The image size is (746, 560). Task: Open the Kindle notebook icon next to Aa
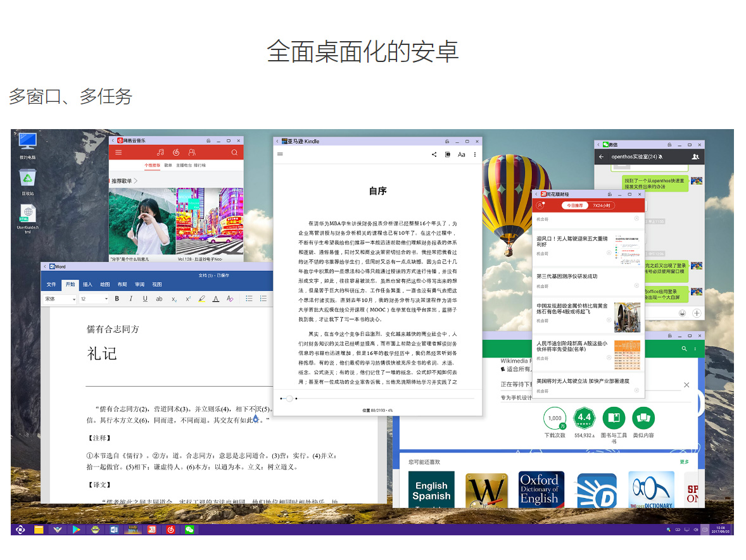coord(448,154)
